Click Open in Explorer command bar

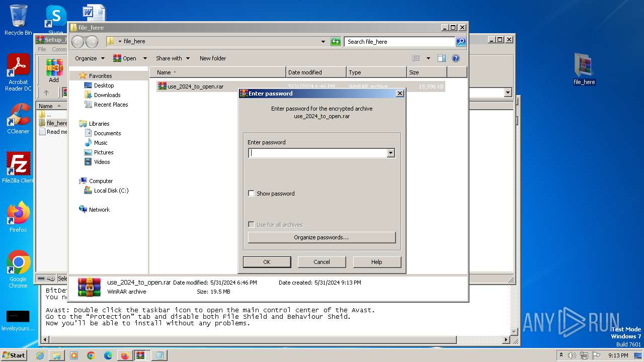pyautogui.click(x=125, y=58)
